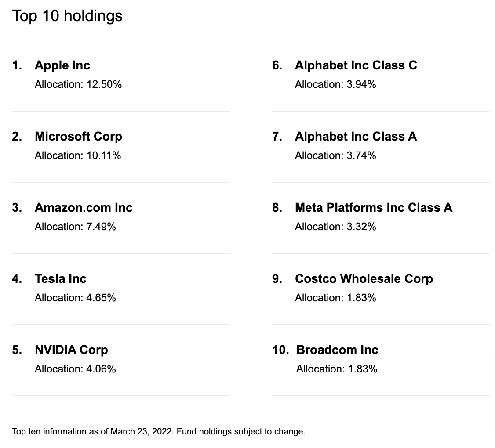This screenshot has width=495, height=448.
Task: Click Amazon's 7.49% allocation text
Action: (75, 227)
